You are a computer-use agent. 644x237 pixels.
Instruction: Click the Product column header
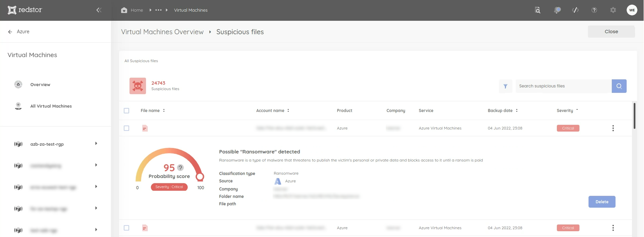345,111
